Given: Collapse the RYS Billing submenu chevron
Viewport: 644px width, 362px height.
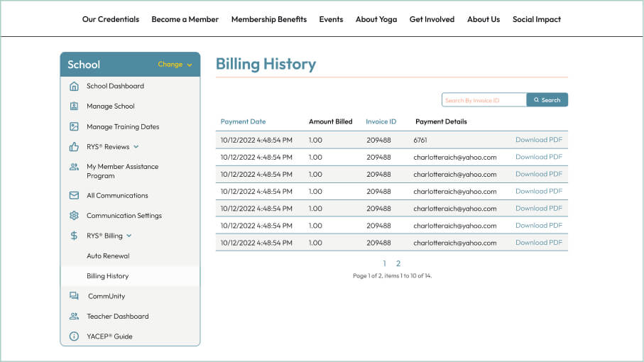Looking at the screenshot, I should point(129,236).
